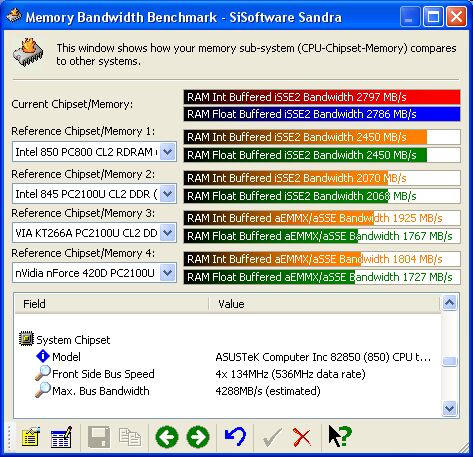Click the 'Reference Chipset/Memory 2:' label
473x457 pixels.
(x=83, y=174)
